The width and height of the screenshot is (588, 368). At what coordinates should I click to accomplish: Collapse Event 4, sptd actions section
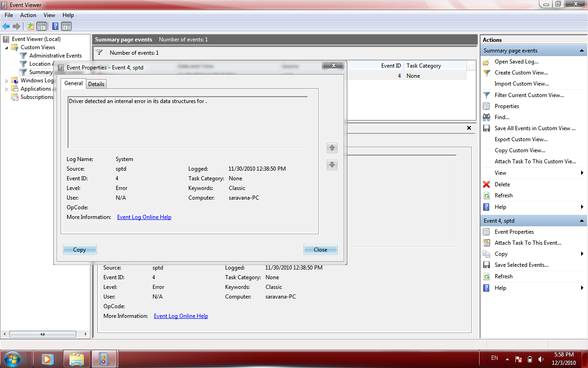click(582, 221)
